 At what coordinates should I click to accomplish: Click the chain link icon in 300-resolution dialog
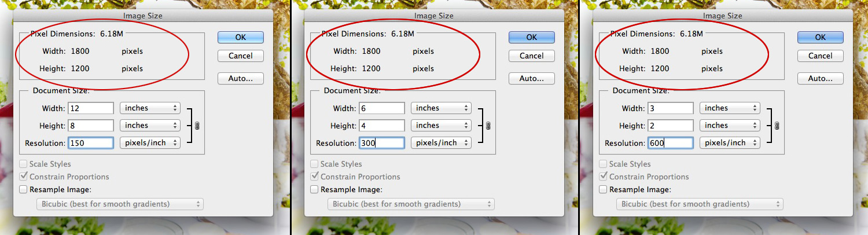(488, 126)
